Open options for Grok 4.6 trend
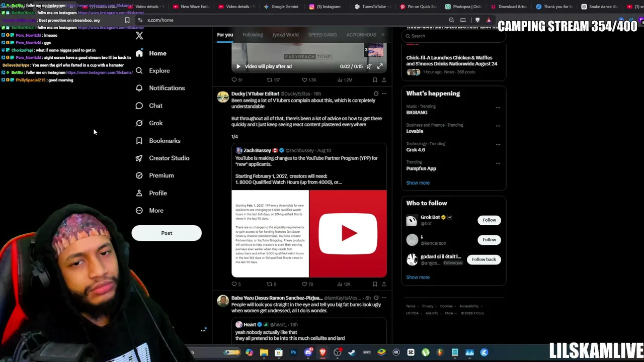 coord(498,144)
